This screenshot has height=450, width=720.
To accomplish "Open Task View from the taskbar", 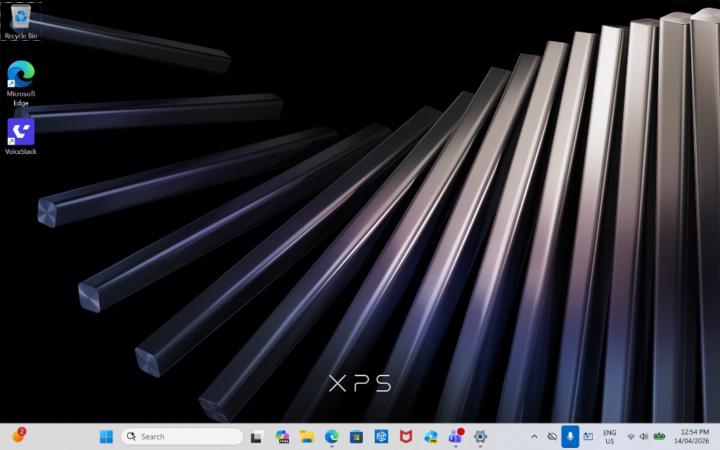I will (x=257, y=437).
